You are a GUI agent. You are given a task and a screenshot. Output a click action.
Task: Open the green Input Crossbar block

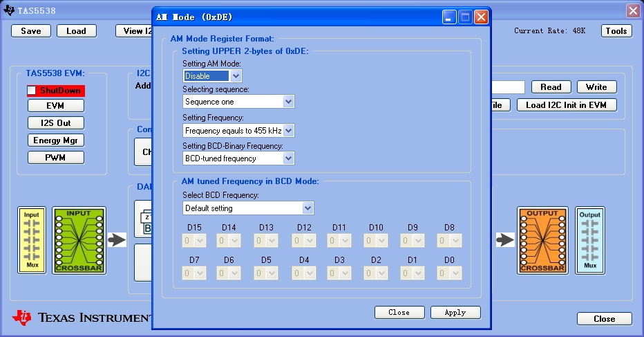coord(79,240)
